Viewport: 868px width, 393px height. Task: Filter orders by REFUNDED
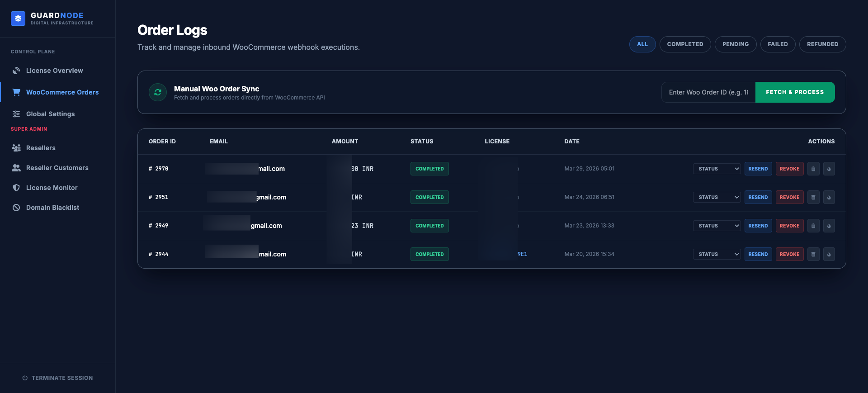coord(822,44)
